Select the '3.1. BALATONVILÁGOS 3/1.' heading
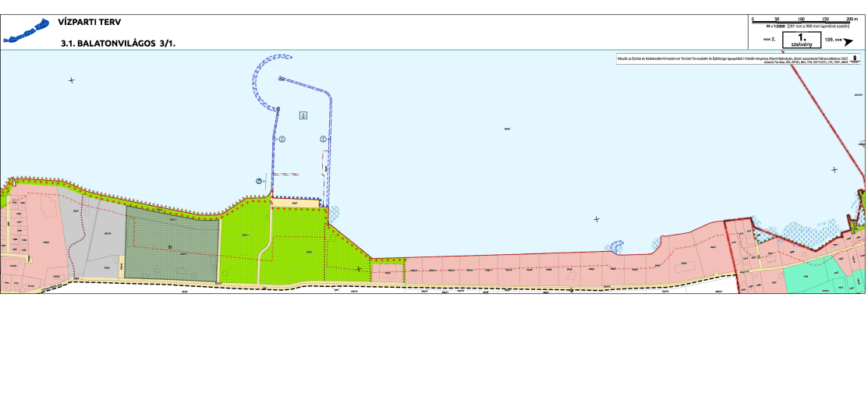Viewport: 868px width, 414px height. pos(119,44)
